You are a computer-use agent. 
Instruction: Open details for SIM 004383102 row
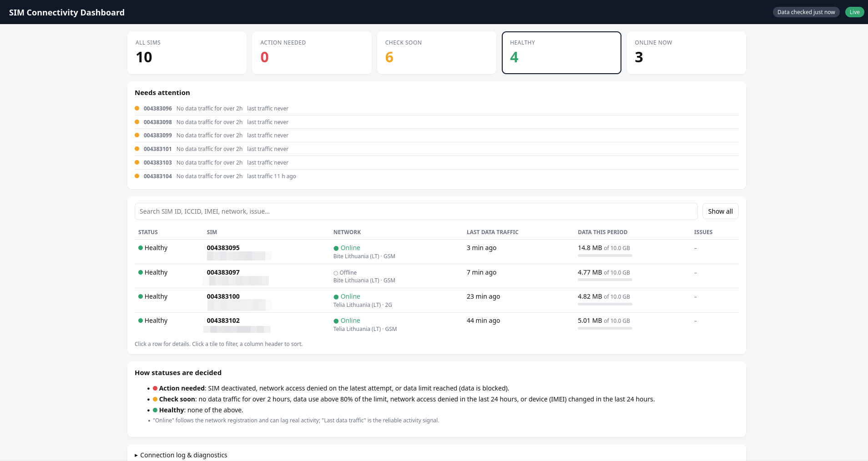437,325
